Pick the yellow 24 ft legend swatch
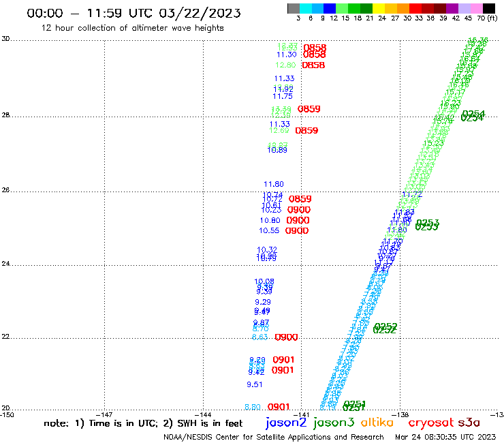The height and width of the screenshot is (443, 504). (379, 8)
